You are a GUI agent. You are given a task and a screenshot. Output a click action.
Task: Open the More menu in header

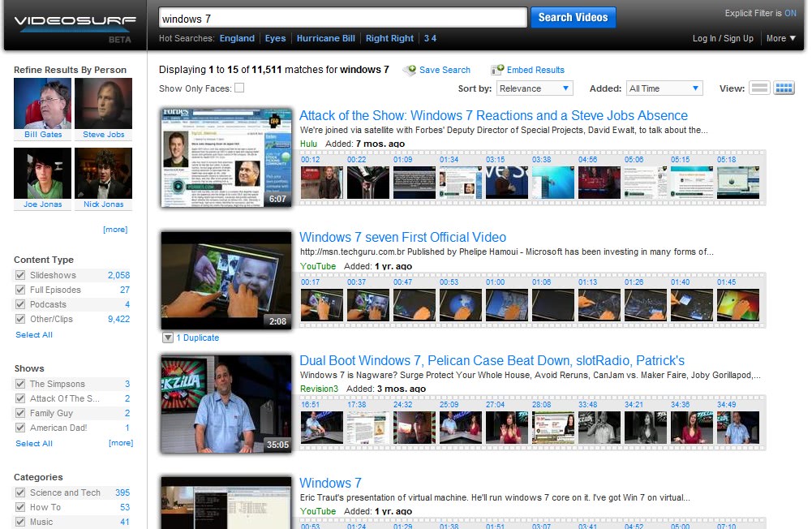coord(781,38)
